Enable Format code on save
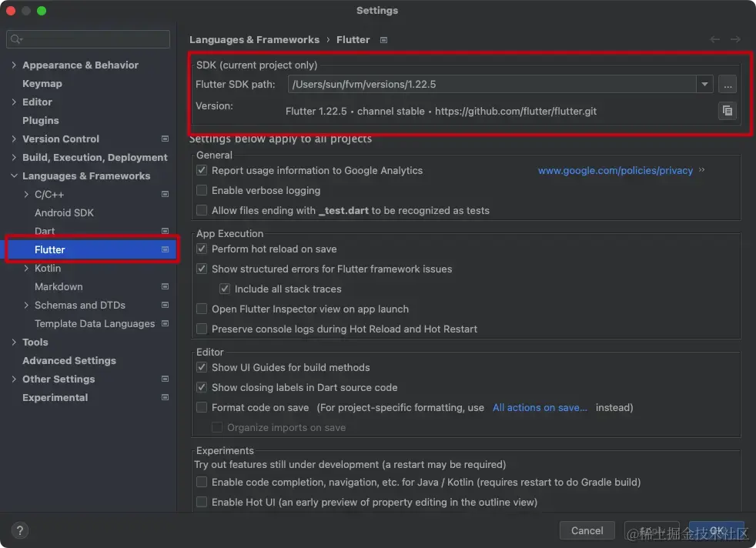The width and height of the screenshot is (756, 548). click(x=202, y=407)
